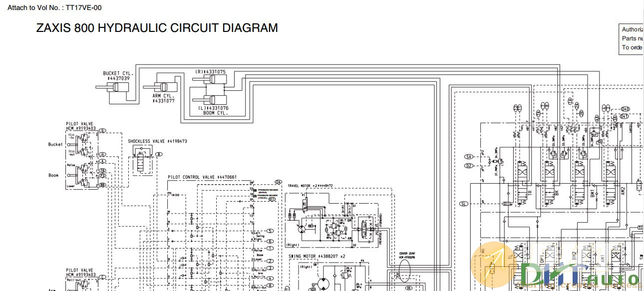This screenshot has height=291, width=644.
Task: Click part number '#4331077'
Action: coord(163,101)
